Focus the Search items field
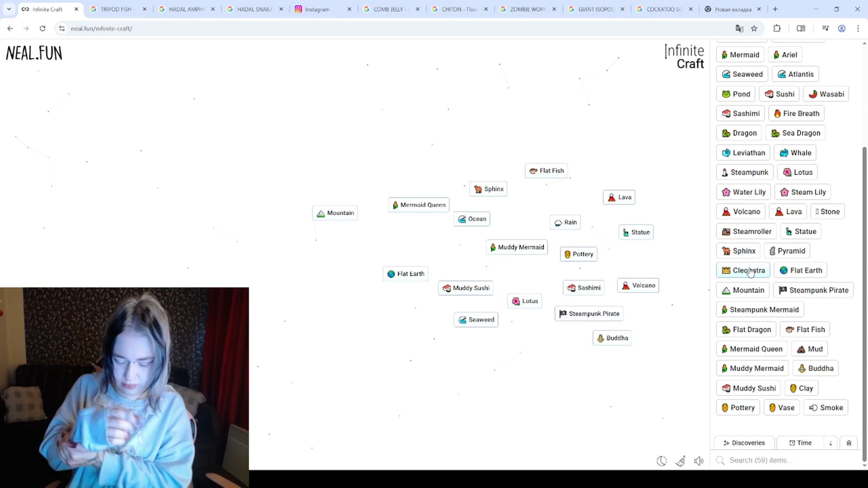 click(787, 460)
